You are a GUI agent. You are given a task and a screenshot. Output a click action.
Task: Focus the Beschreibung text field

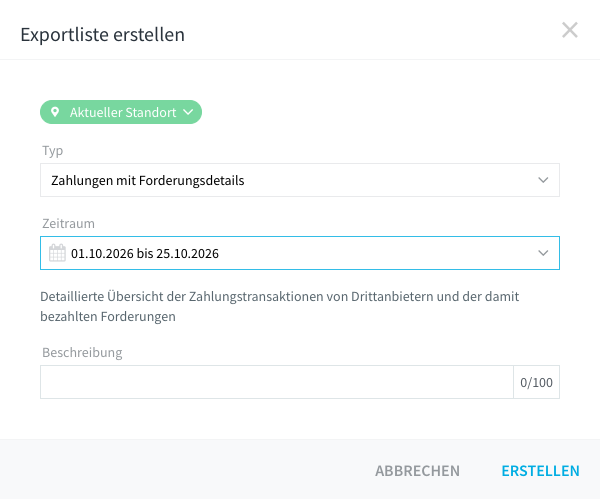(277, 382)
